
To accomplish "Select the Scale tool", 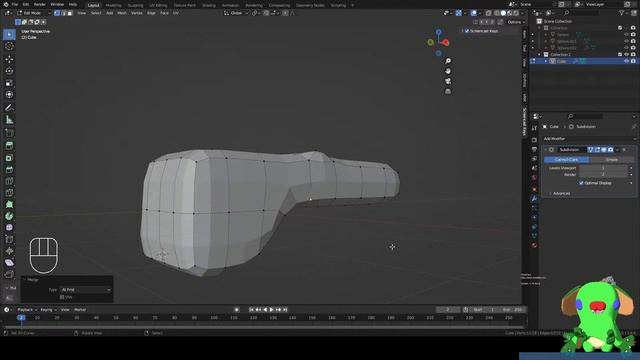I will pos(9,83).
